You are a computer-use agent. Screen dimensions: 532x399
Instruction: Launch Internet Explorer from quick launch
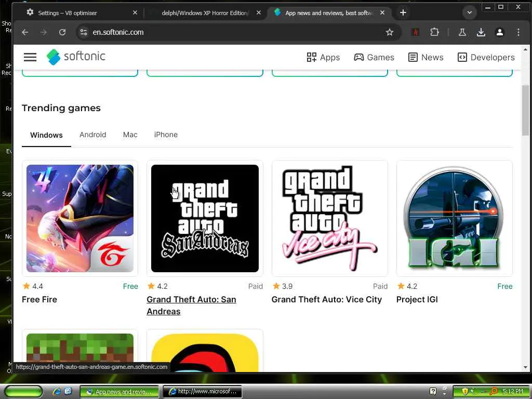(x=56, y=392)
